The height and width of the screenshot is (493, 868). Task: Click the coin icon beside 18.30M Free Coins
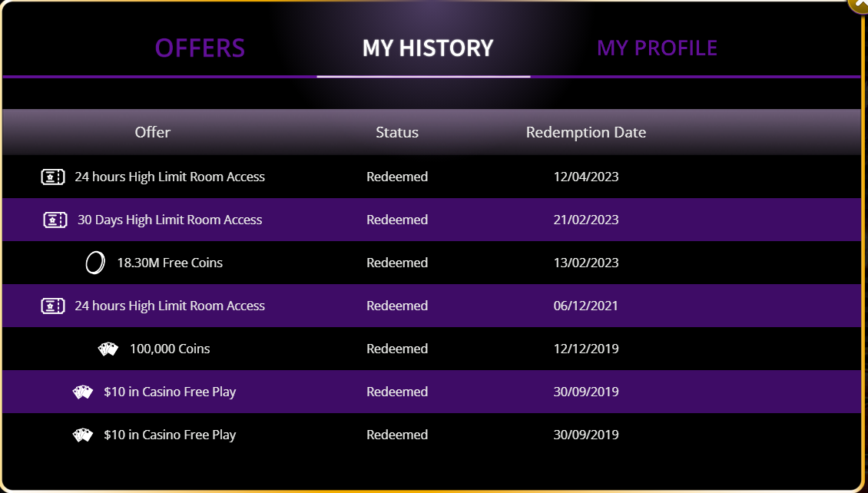click(94, 263)
